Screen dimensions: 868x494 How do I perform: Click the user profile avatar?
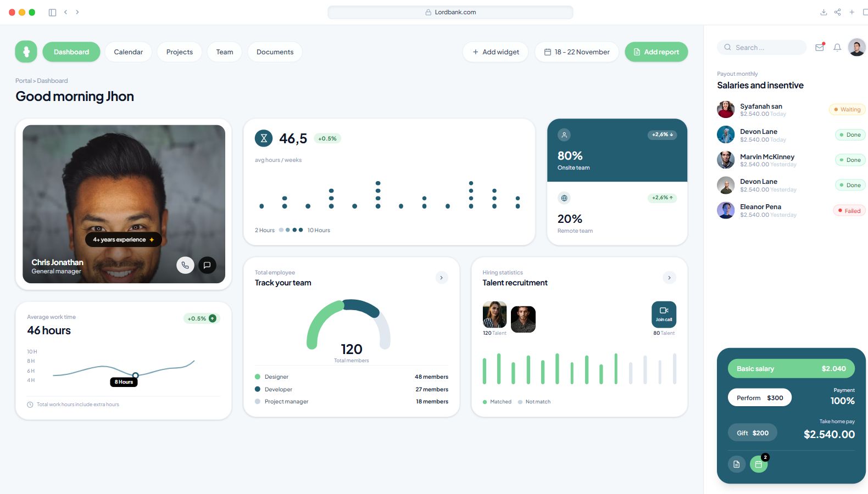pyautogui.click(x=857, y=47)
